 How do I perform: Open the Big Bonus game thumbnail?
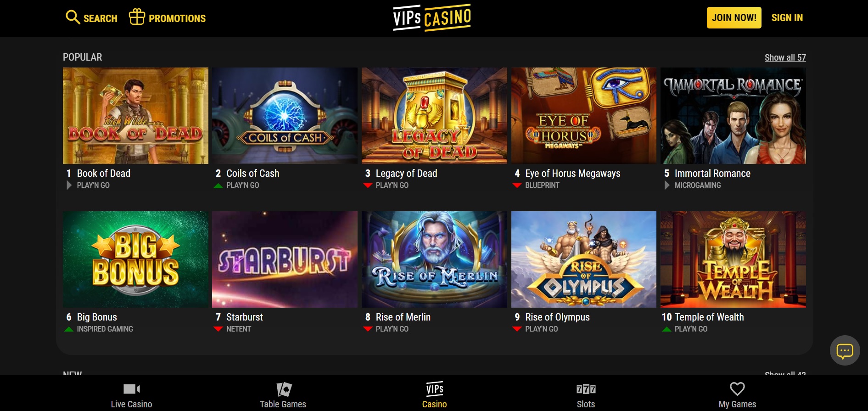pyautogui.click(x=135, y=259)
